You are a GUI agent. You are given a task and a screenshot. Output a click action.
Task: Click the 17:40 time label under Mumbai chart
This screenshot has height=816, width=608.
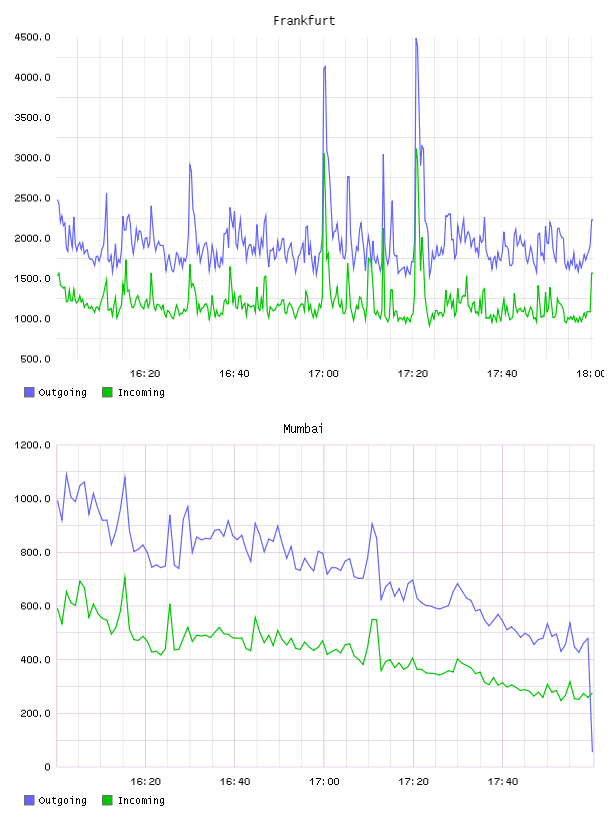pyautogui.click(x=503, y=782)
